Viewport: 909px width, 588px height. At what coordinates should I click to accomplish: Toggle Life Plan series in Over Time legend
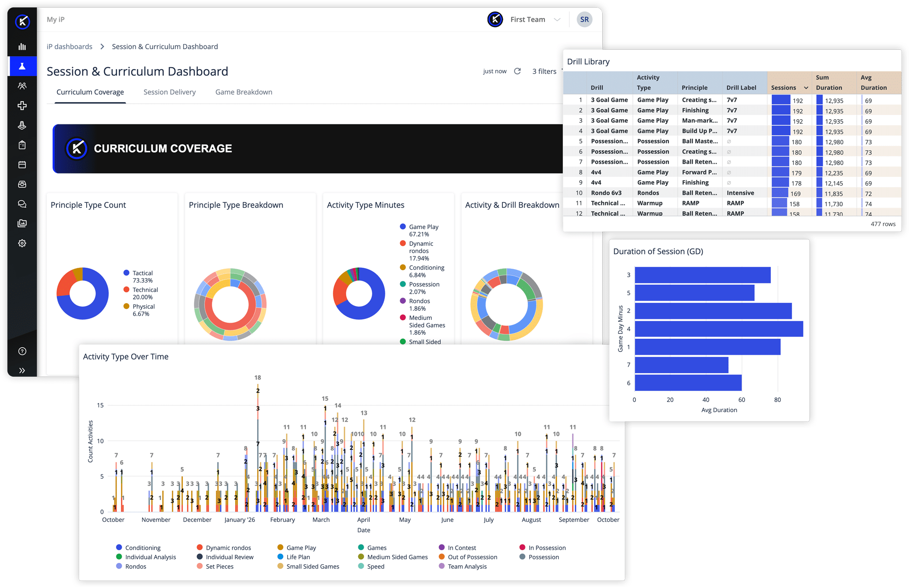294,557
